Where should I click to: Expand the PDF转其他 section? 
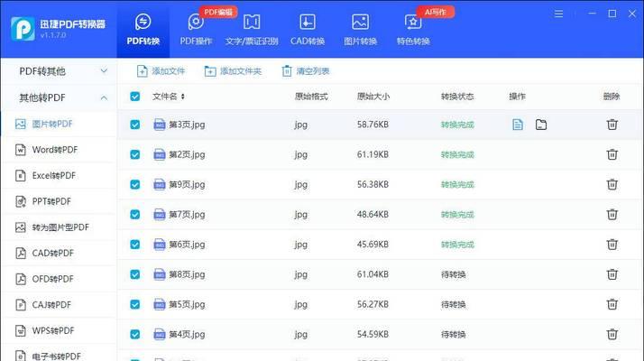59,71
